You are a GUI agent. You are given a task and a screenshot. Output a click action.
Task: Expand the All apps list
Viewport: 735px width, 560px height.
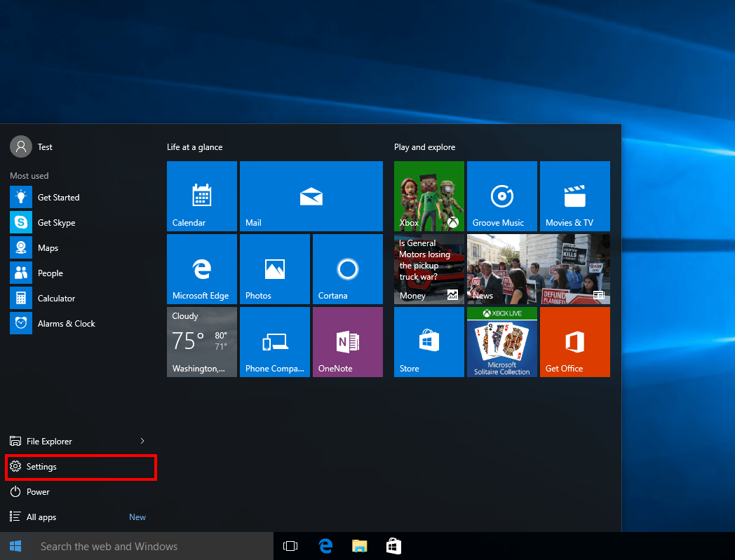(41, 517)
